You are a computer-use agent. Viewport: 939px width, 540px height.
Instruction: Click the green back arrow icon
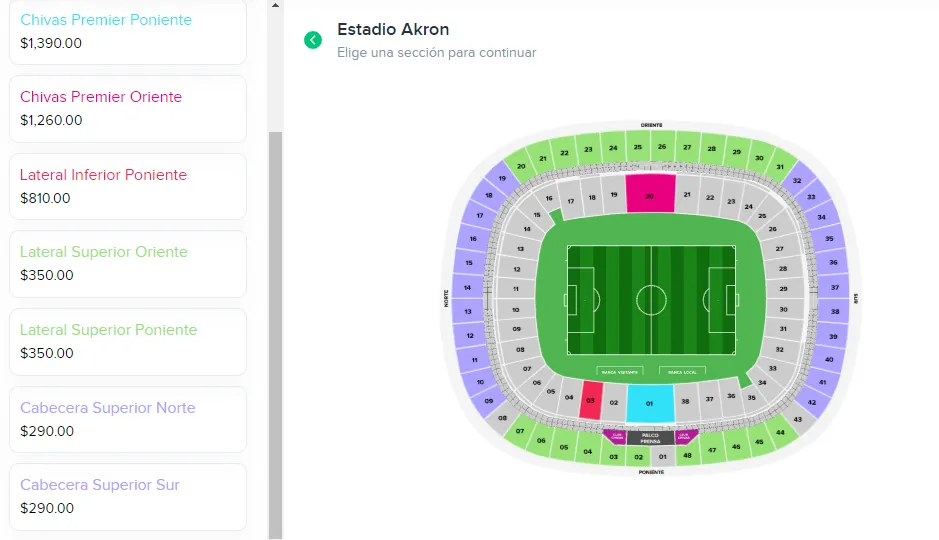pos(313,40)
